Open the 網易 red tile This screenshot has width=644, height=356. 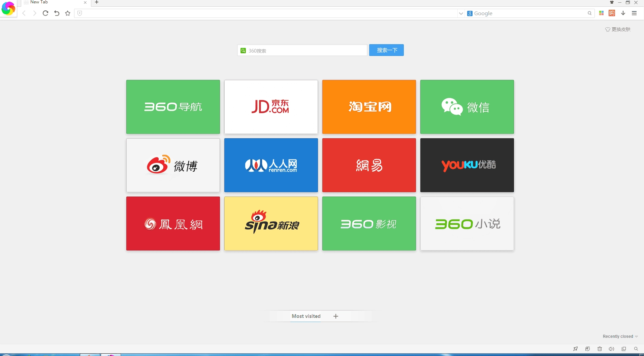(369, 165)
